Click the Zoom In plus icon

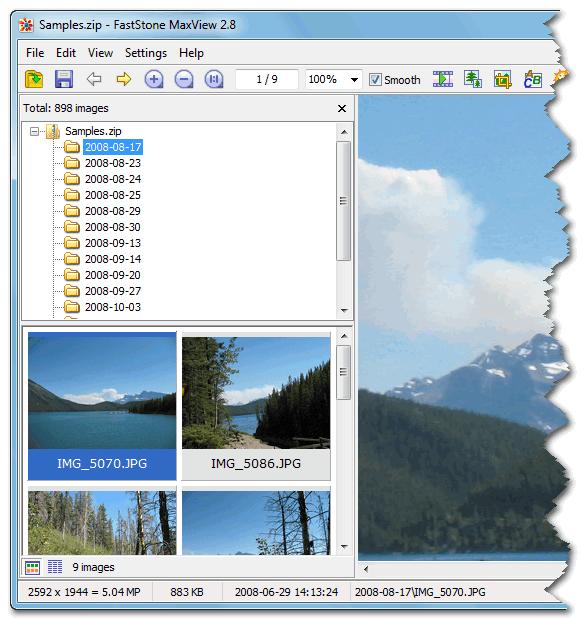154,79
